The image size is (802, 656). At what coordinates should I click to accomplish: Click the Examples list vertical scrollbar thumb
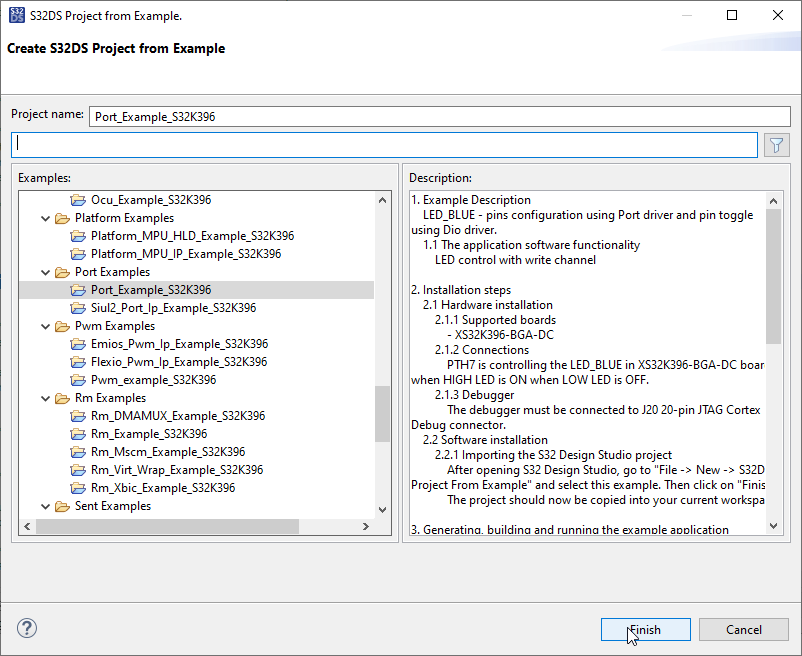(x=382, y=414)
